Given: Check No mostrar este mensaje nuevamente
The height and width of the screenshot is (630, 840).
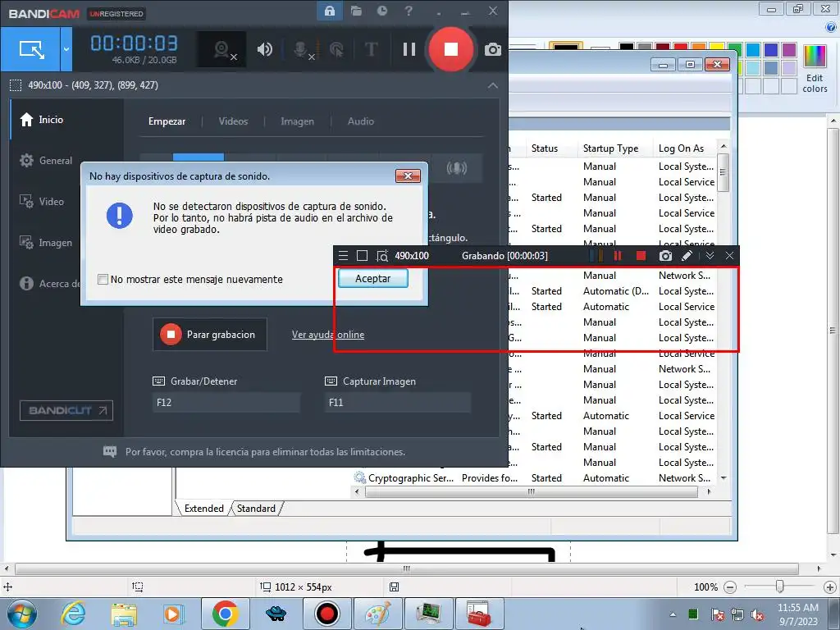Looking at the screenshot, I should pyautogui.click(x=103, y=279).
